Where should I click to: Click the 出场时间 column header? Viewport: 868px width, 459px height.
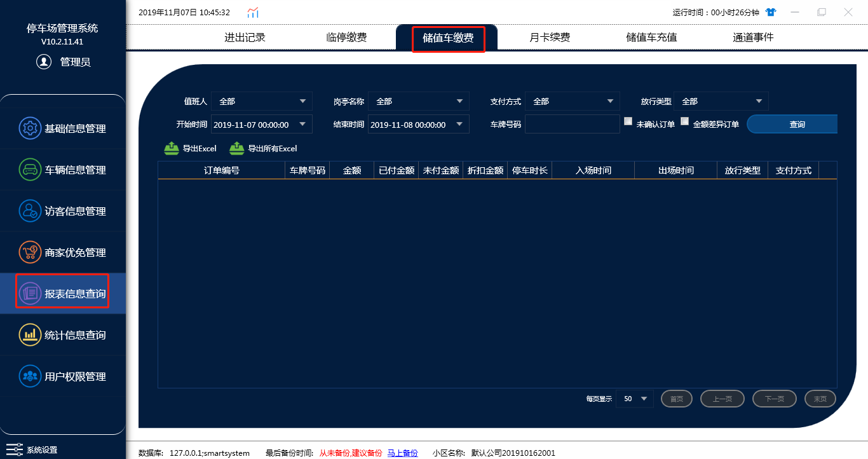click(x=676, y=170)
